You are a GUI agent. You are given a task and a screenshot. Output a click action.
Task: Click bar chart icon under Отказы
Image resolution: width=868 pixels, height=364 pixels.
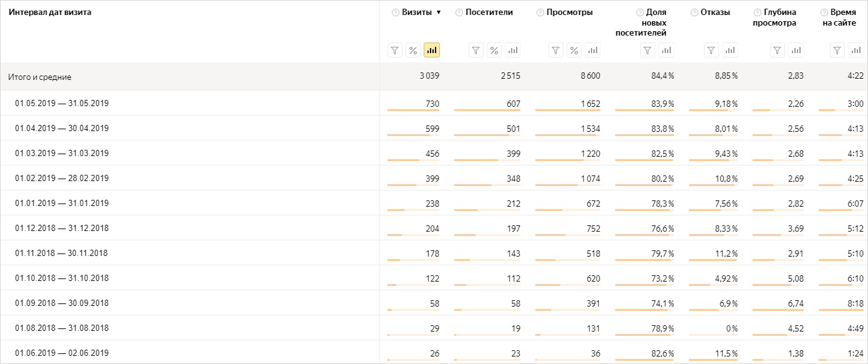[729, 51]
